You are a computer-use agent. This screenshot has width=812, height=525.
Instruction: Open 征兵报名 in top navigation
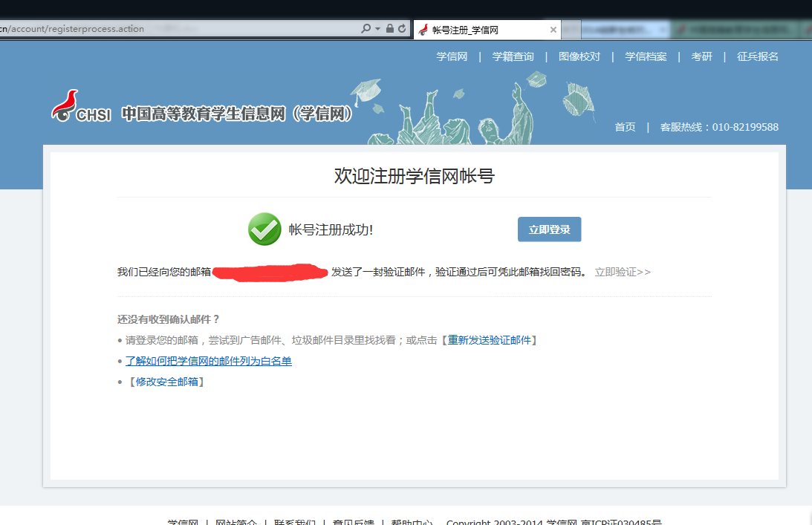pyautogui.click(x=757, y=56)
